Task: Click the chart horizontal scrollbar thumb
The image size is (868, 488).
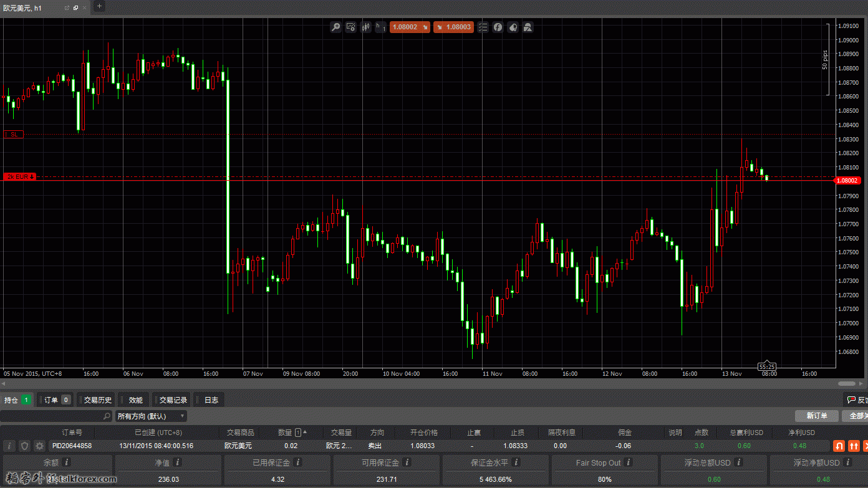Action: coord(847,384)
